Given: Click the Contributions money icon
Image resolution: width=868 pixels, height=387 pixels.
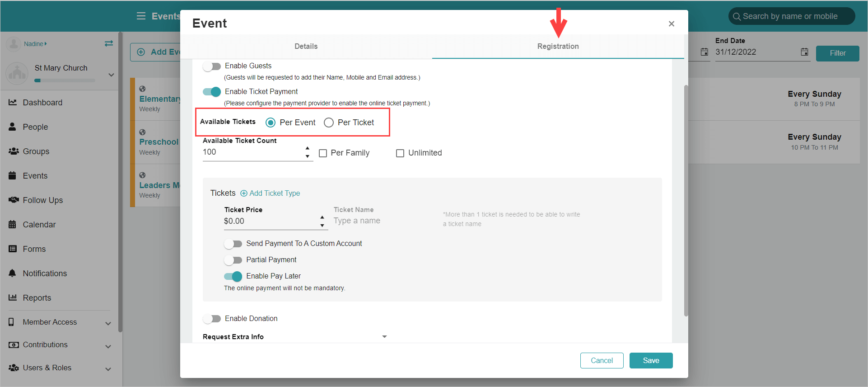Looking at the screenshot, I should click(x=14, y=345).
